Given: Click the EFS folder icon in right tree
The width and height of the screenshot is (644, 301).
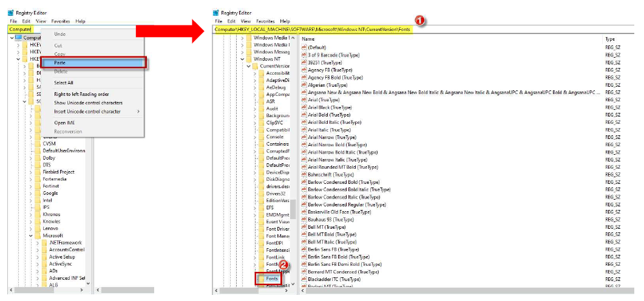Looking at the screenshot, I should (x=261, y=207).
